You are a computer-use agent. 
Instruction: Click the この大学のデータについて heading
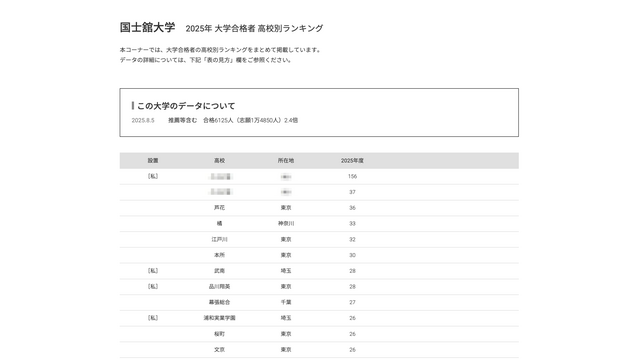click(x=186, y=106)
